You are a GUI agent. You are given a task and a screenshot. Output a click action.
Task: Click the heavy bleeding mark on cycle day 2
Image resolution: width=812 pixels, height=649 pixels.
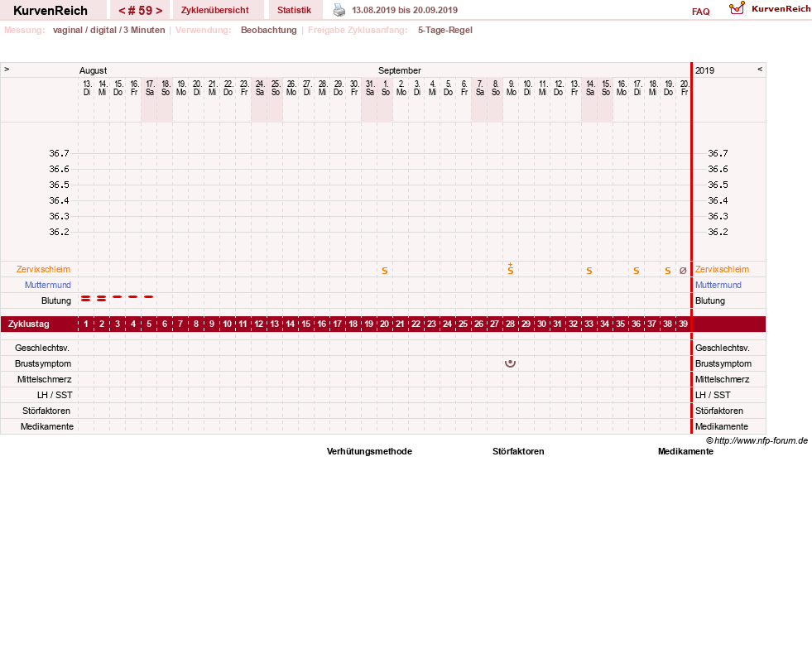[x=102, y=298]
